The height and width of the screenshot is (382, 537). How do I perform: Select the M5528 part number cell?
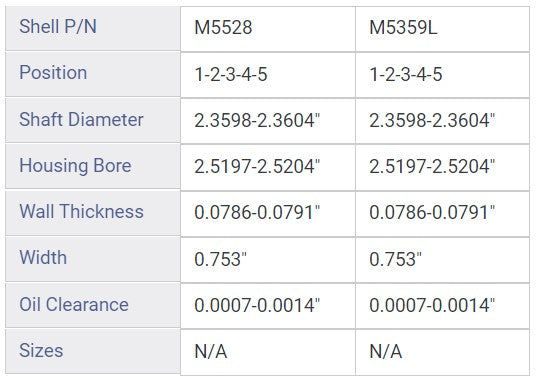268,29
